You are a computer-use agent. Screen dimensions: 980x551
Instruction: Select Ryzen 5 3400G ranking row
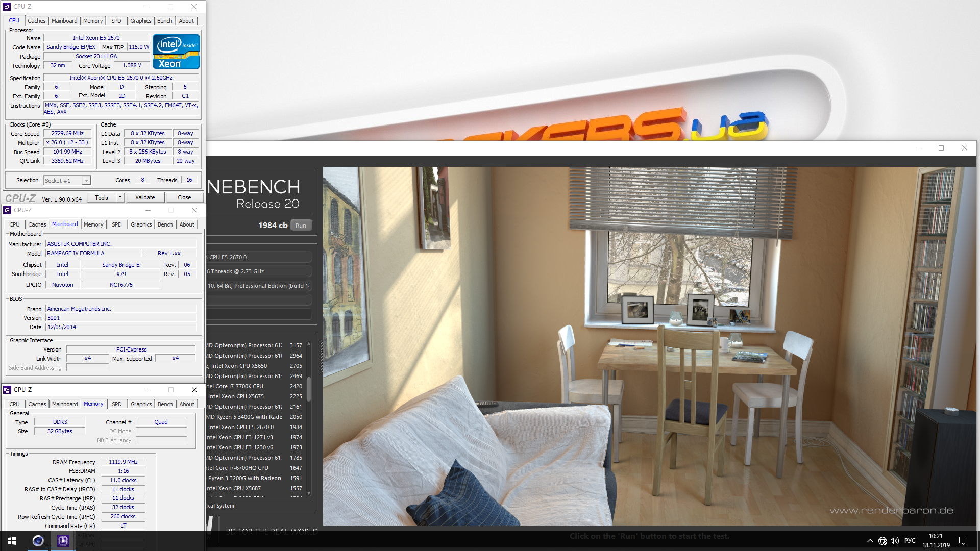point(255,417)
